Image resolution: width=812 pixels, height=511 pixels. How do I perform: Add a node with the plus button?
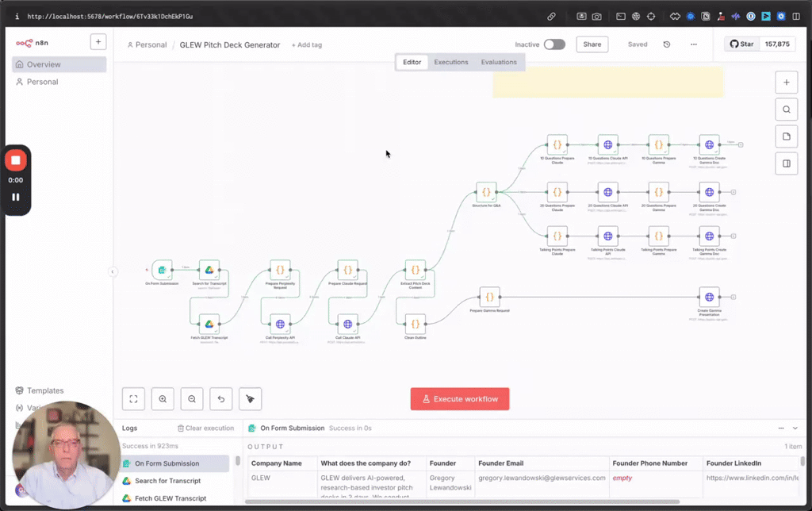pos(786,83)
